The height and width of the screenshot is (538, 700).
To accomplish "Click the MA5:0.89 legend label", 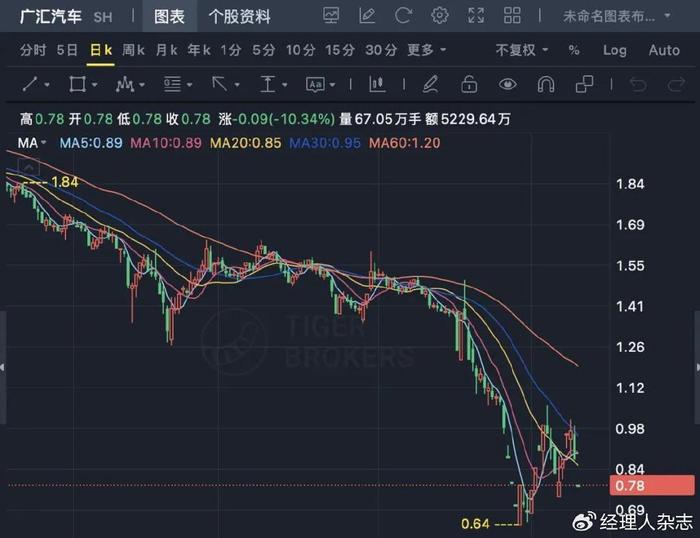I will (91, 143).
